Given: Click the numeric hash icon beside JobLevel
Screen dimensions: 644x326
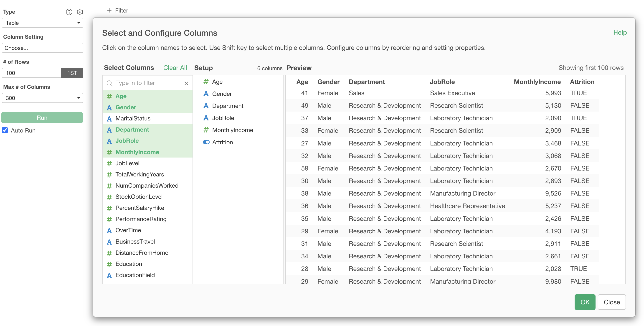Looking at the screenshot, I should 109,163.
